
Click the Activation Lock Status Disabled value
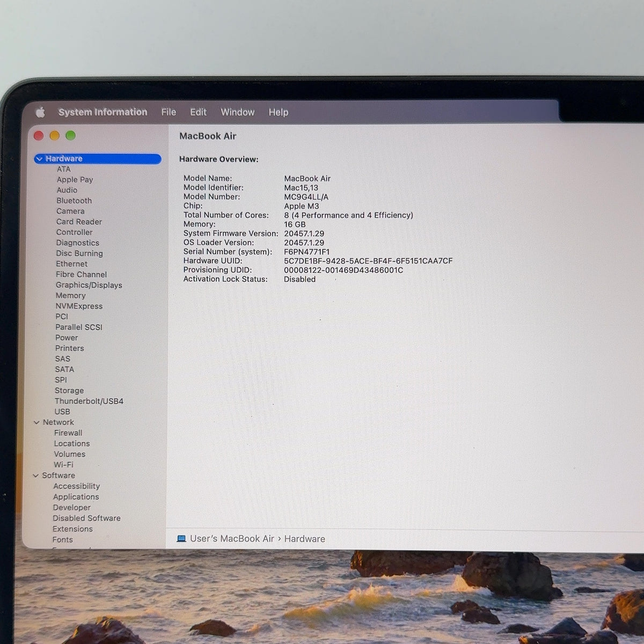coord(299,279)
